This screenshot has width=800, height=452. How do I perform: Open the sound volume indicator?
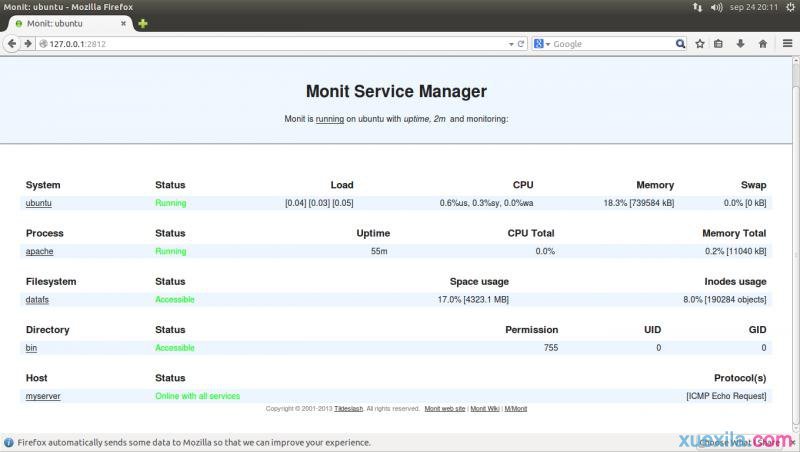pyautogui.click(x=716, y=7)
